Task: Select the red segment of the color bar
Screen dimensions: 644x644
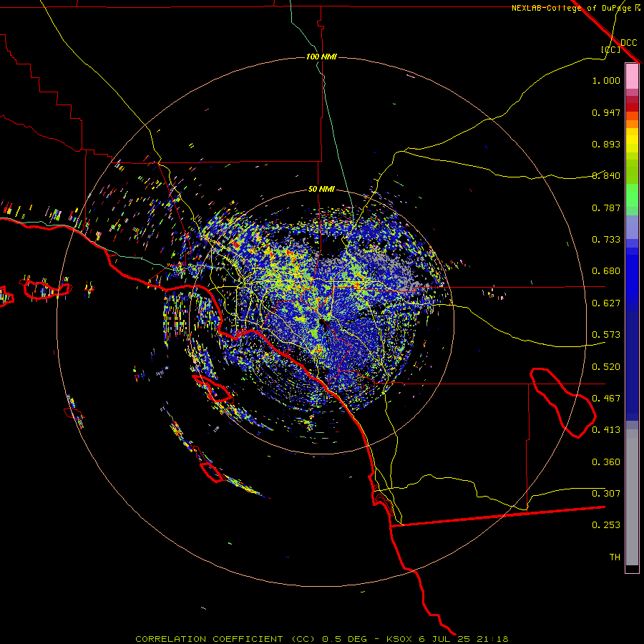Action: (632, 107)
